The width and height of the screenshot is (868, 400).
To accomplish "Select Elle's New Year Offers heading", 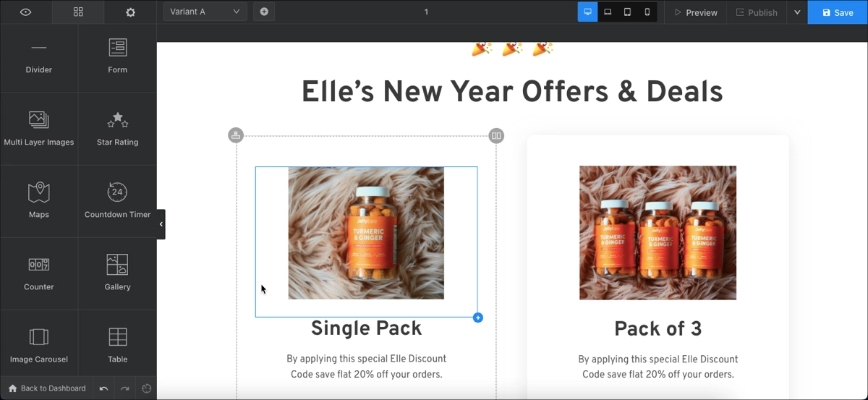I will tap(512, 93).
